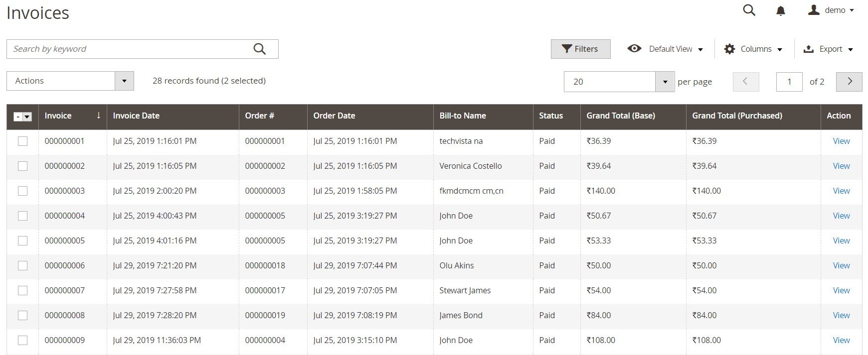
Task: Click Grand Total (Purchased) value ₹108.00
Action: point(706,341)
